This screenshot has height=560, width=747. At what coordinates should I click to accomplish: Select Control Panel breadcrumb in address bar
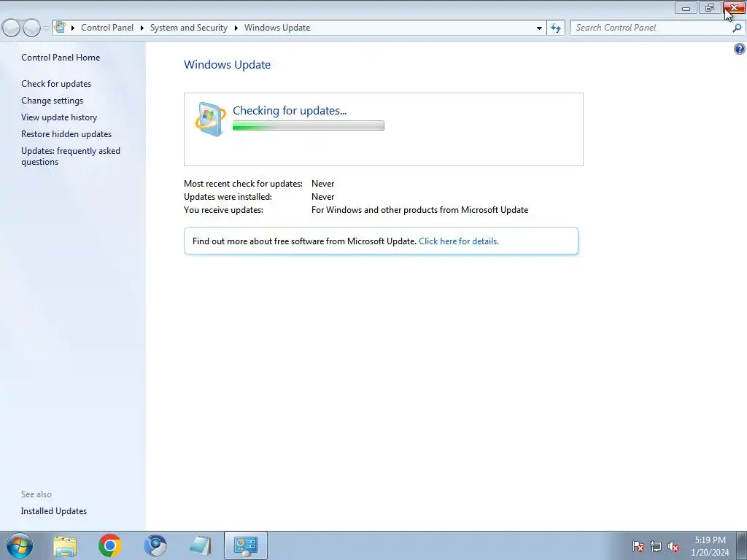[x=107, y=28]
